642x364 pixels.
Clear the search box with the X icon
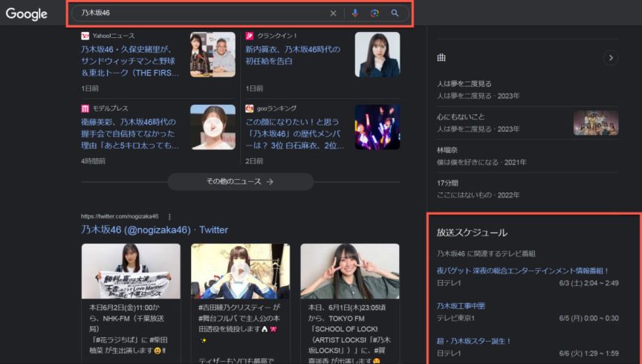click(x=334, y=13)
